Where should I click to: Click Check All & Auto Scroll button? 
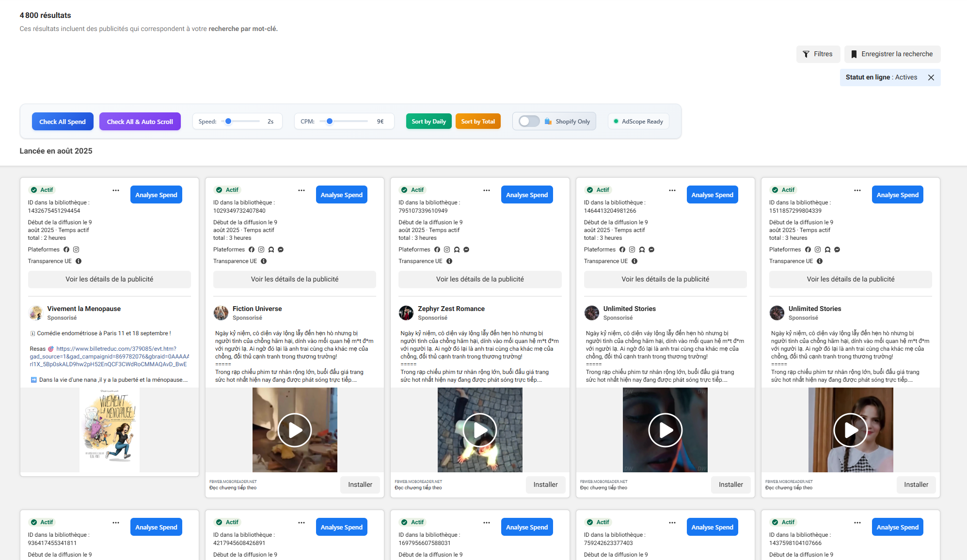click(140, 122)
